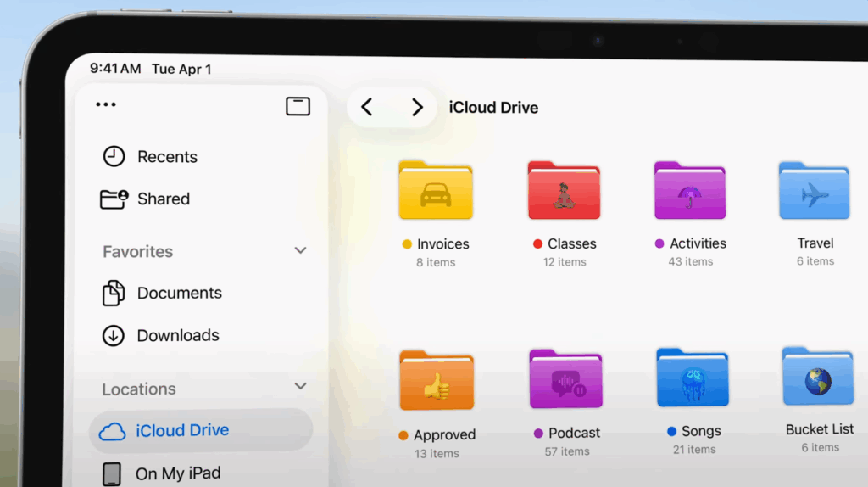
Task: Click the Classes folder name
Action: tap(572, 243)
